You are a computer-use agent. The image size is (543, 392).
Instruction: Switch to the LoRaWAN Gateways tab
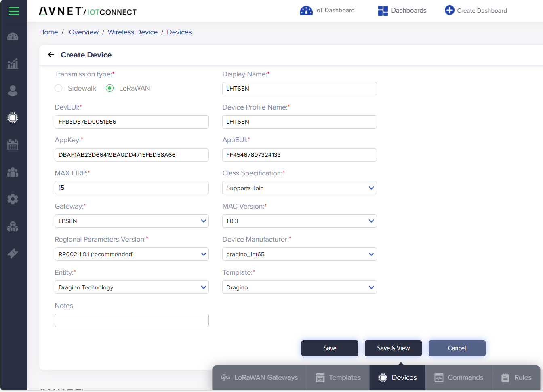click(259, 378)
